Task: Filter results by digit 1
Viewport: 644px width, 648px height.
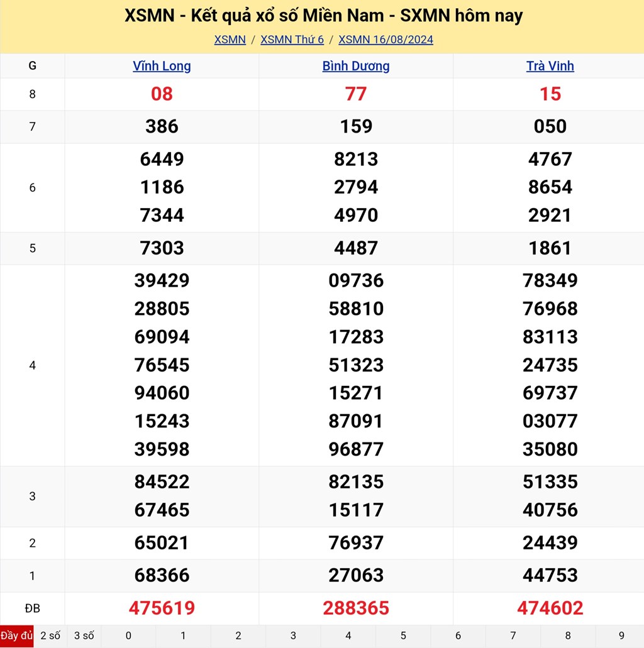Action: tap(183, 635)
